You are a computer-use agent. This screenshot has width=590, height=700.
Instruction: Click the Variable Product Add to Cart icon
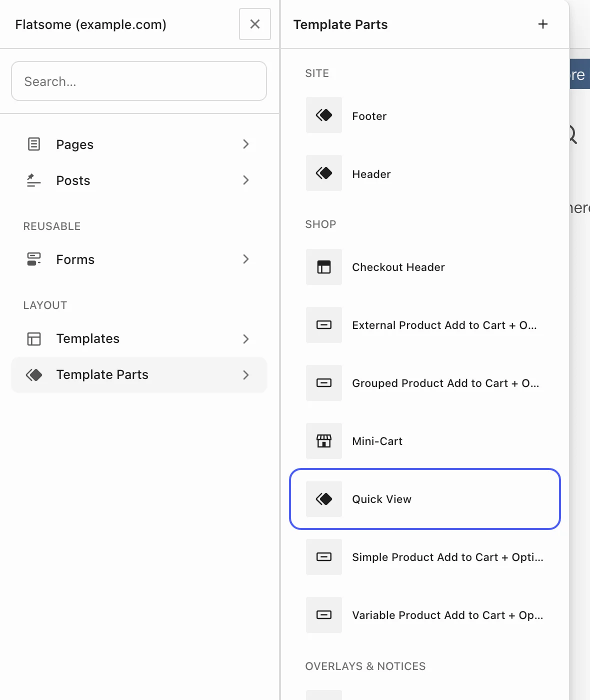pos(324,615)
